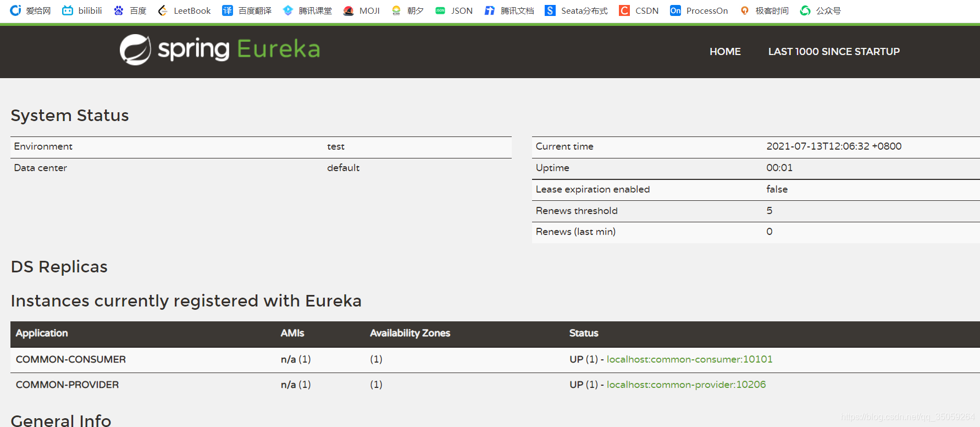Select the Current time label
This screenshot has height=427, width=980.
coord(564,146)
